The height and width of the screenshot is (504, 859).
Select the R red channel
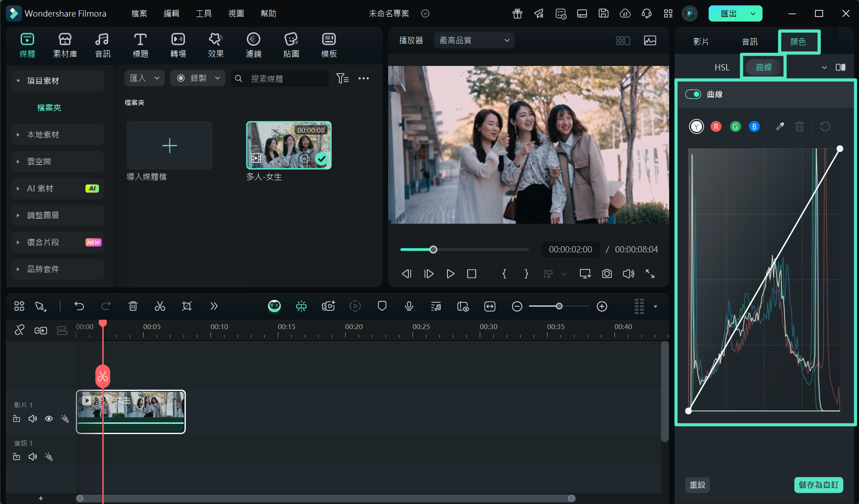716,126
